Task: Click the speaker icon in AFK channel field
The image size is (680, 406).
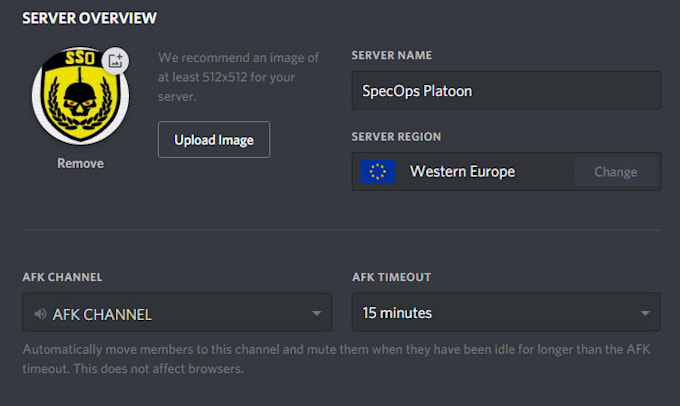Action: click(40, 314)
